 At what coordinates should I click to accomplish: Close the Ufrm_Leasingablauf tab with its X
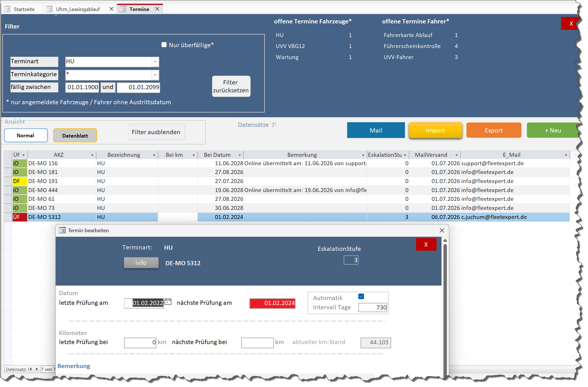[111, 9]
